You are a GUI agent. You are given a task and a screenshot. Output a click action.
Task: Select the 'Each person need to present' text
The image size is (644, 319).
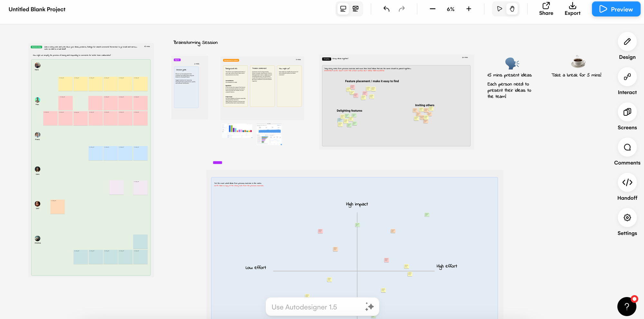point(509,90)
